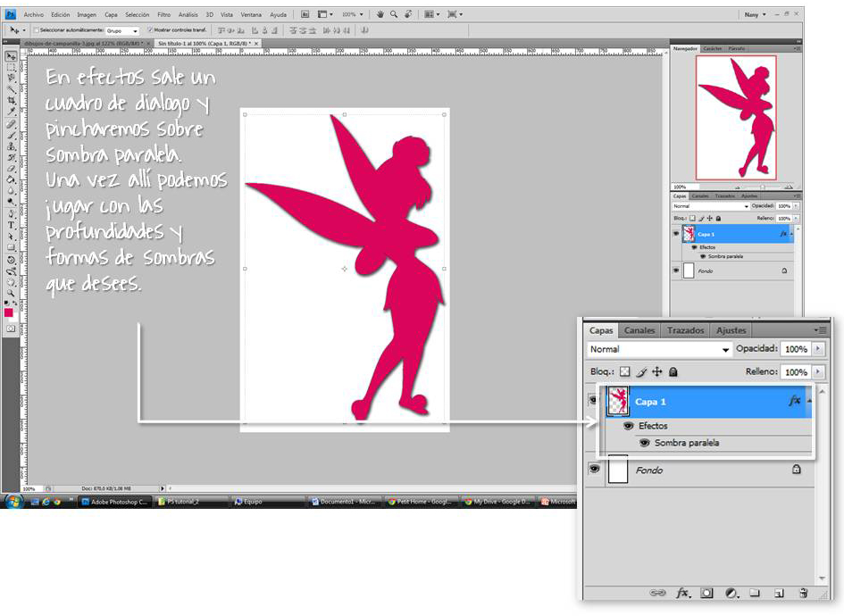Viewport: 844px width, 616px height.
Task: Toggle Capa 1 eye in the small Capas panel
Action: pos(676,234)
